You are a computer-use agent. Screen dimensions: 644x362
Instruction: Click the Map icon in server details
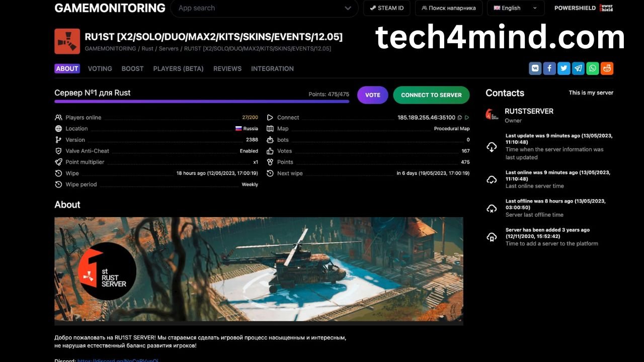[x=270, y=129]
